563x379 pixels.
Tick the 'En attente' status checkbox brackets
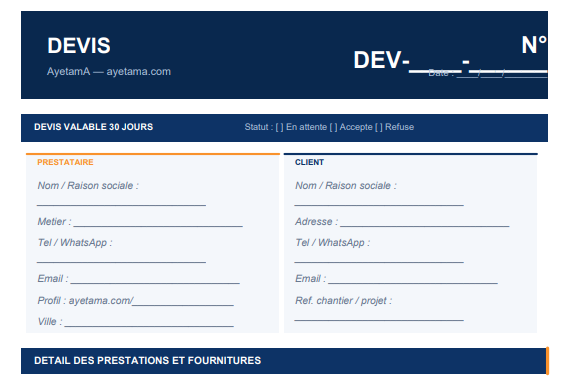tap(279, 127)
